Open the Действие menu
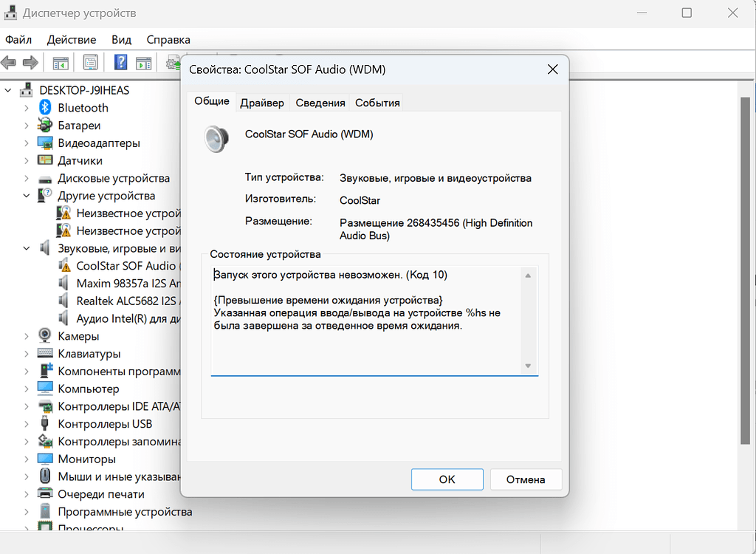This screenshot has width=756, height=554. 72,39
